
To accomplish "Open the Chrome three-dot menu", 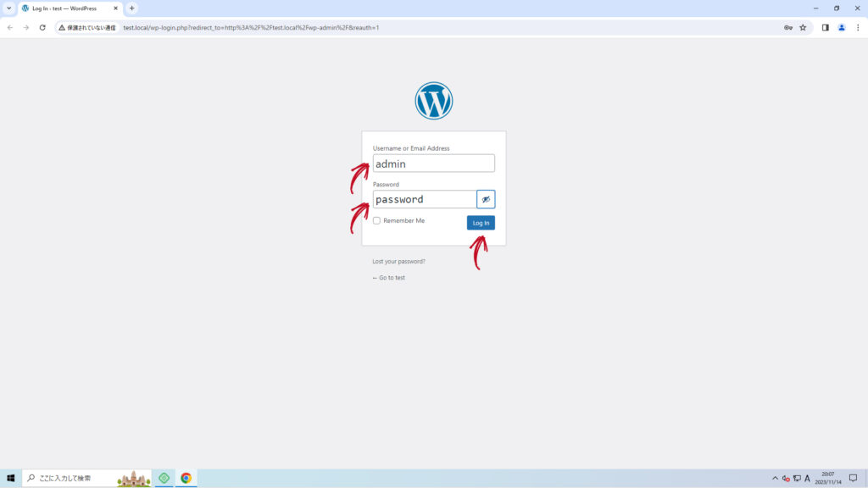I will [x=858, y=28].
